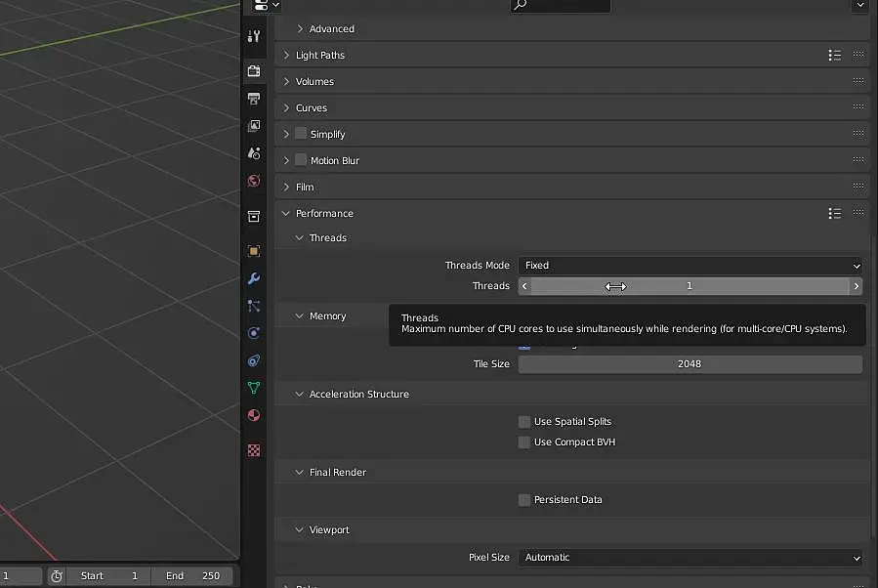Open the Physics properties tab
Screen dimensions: 878x588
point(254,333)
